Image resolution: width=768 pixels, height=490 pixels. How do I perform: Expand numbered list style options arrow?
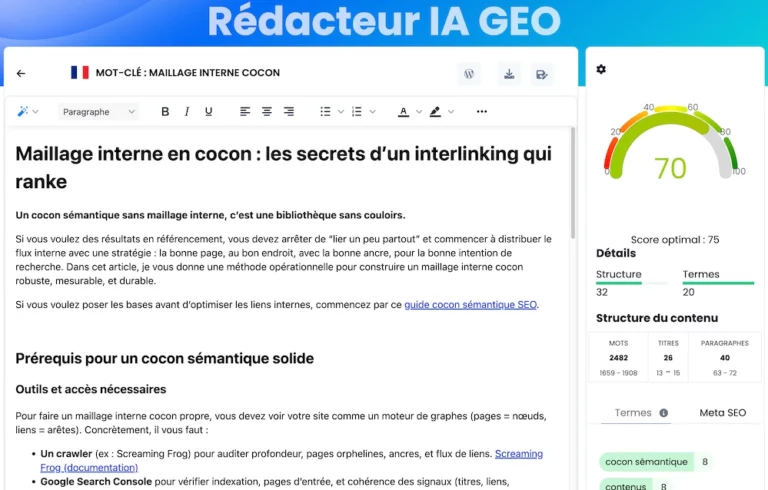[x=372, y=112]
